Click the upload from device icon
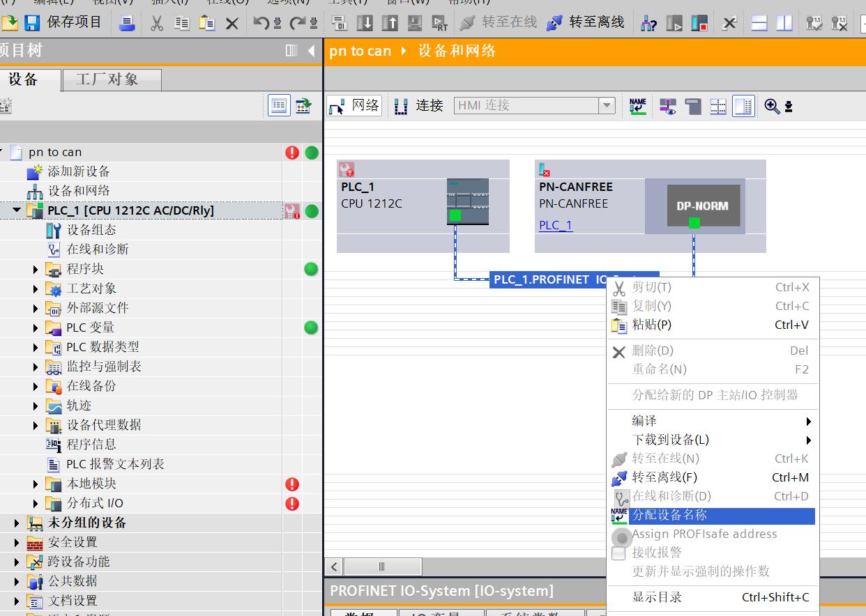Viewport: 866px width, 616px height. click(x=390, y=23)
